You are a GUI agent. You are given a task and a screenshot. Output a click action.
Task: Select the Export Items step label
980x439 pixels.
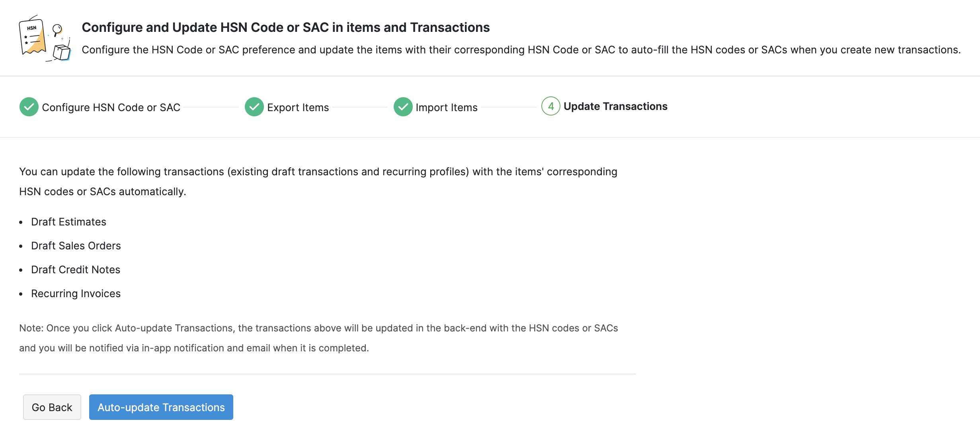(298, 107)
